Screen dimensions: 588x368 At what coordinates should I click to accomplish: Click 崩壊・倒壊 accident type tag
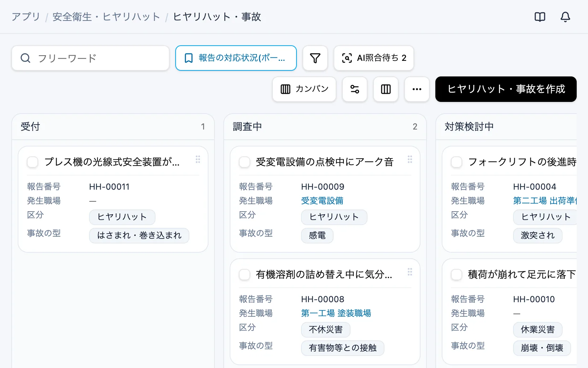tap(542, 348)
